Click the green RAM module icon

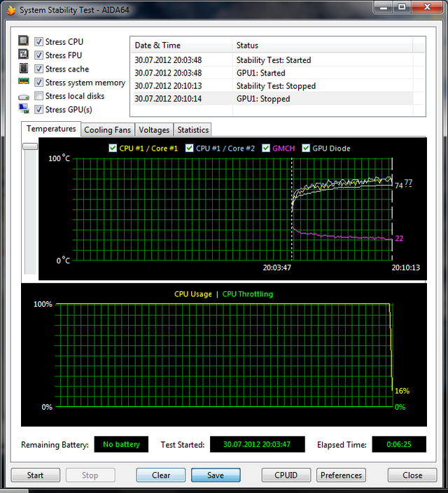24,83
